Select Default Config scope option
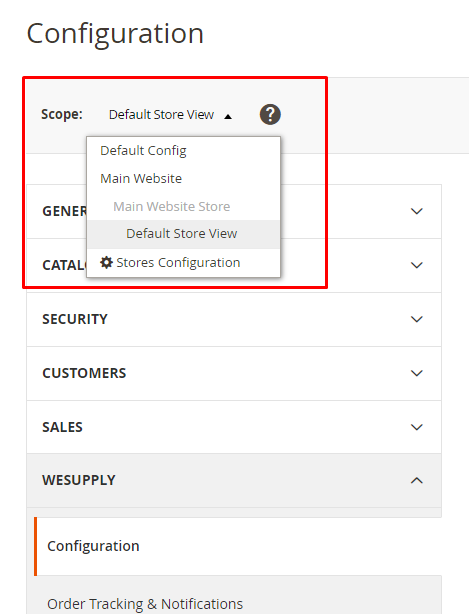 [x=143, y=151]
